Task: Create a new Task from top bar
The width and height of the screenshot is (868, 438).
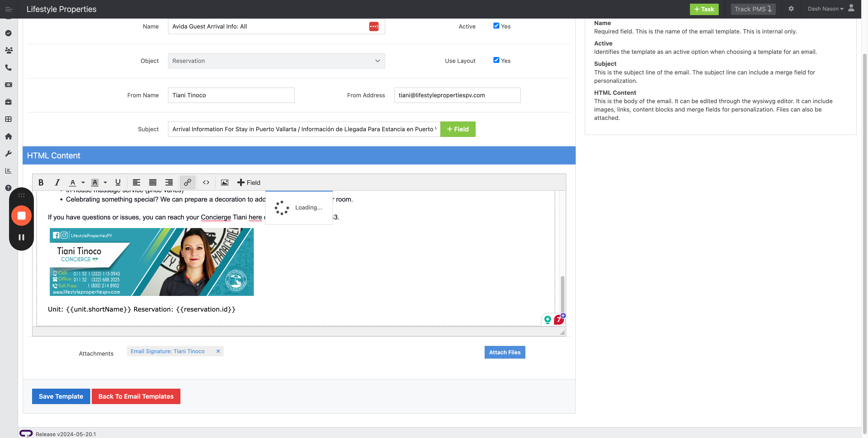Action: click(704, 9)
